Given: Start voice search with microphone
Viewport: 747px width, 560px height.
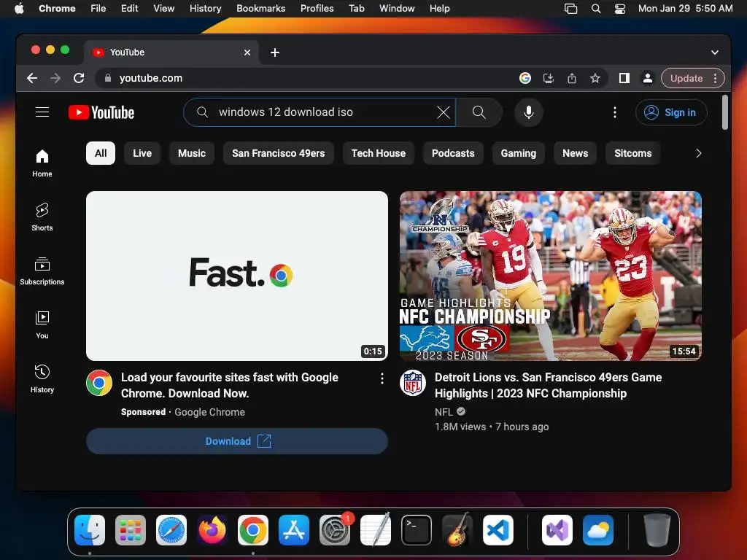Looking at the screenshot, I should pyautogui.click(x=528, y=112).
